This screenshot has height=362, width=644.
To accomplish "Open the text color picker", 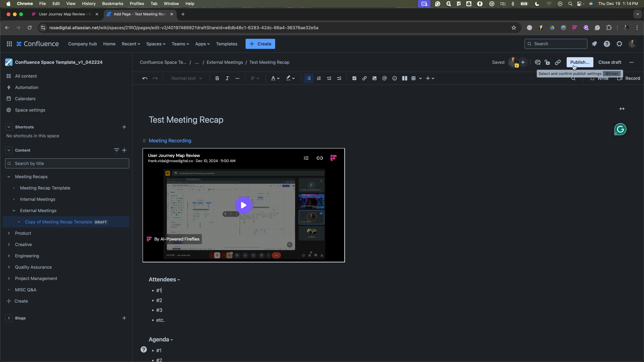I will tap(275, 78).
